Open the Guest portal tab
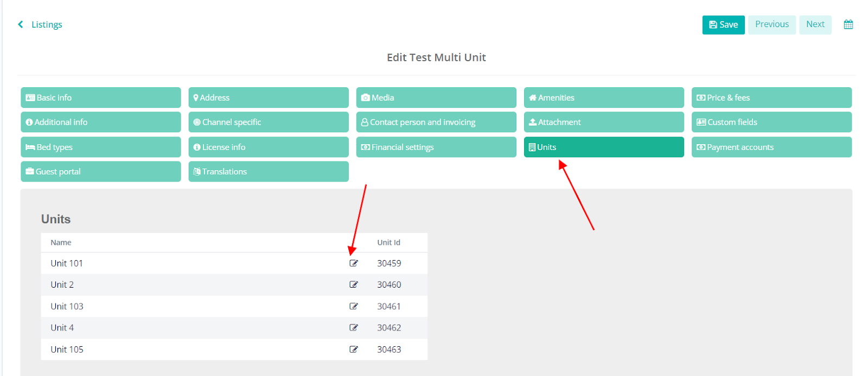The height and width of the screenshot is (376, 868). pos(100,171)
